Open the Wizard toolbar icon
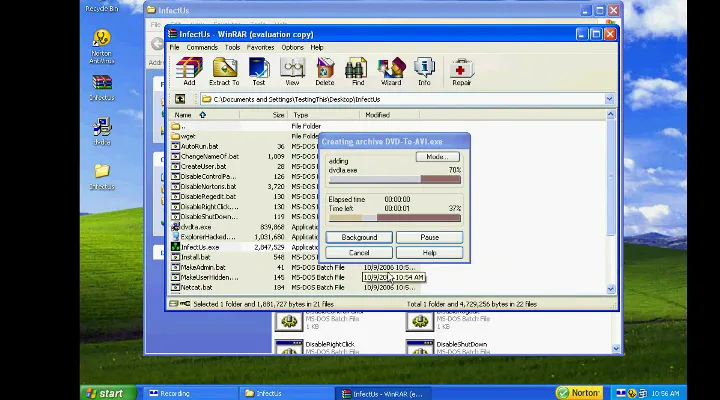Image resolution: width=720 pixels, height=400 pixels. (x=391, y=71)
